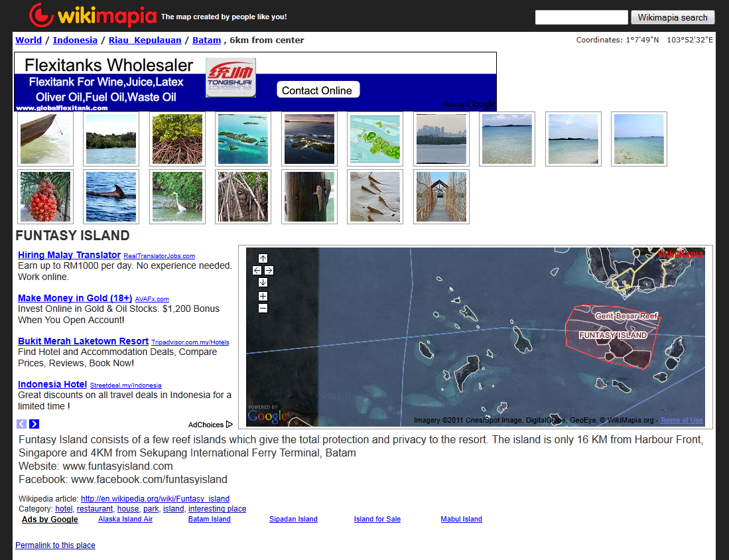This screenshot has height=560, width=729.
Task: Go to the previous ad with the left arrow
Action: 21,424
